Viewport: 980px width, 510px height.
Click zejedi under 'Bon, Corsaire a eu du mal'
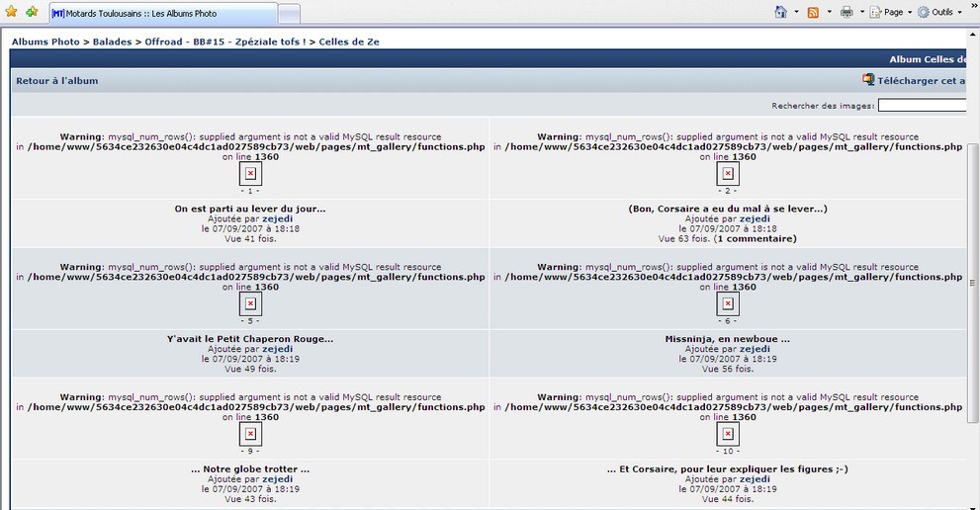755,218
